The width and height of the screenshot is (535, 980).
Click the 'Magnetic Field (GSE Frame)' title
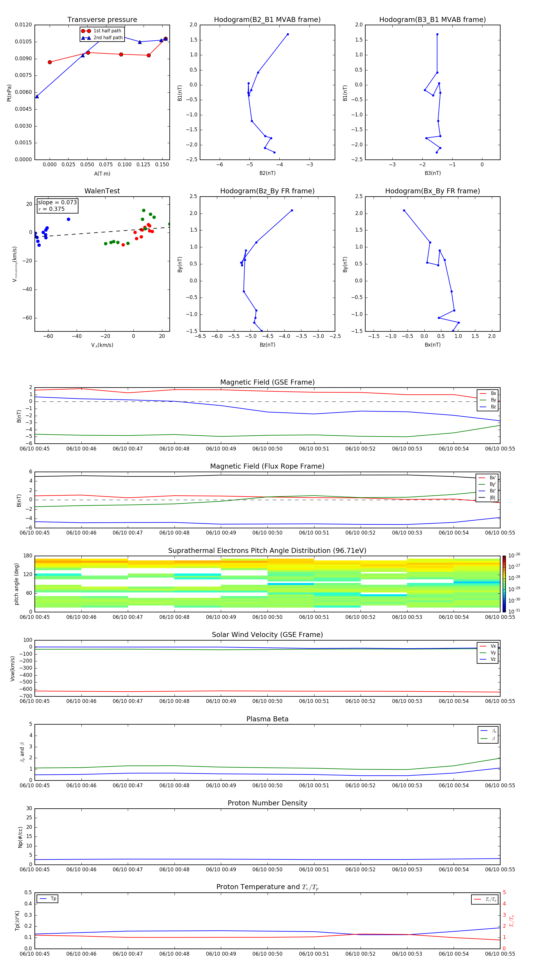click(267, 382)
